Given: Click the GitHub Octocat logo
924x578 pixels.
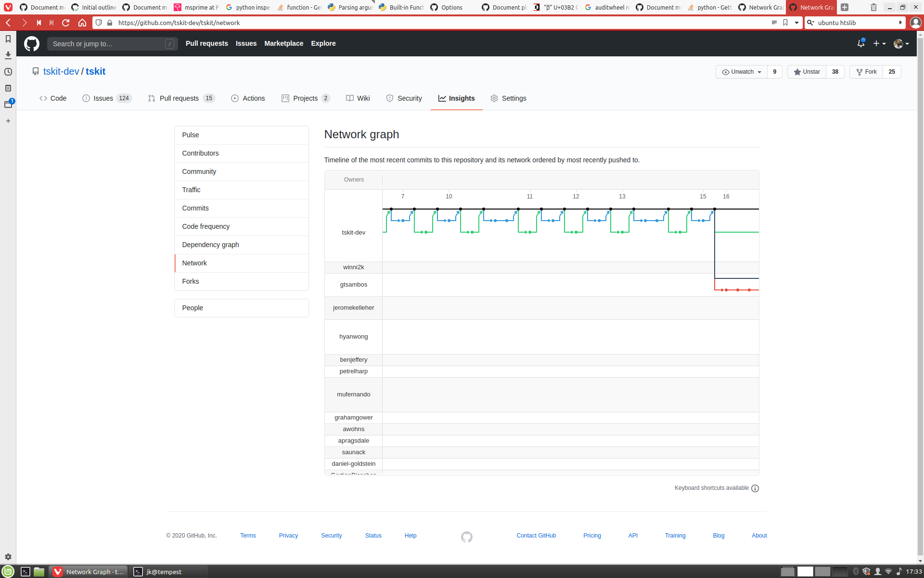Looking at the screenshot, I should [x=32, y=43].
